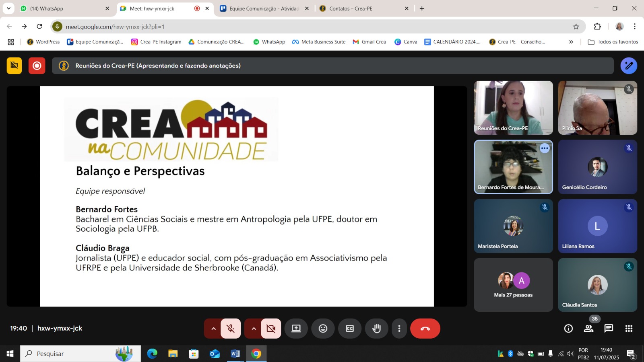
Task: Toggle closed captions button
Action: pos(350,329)
